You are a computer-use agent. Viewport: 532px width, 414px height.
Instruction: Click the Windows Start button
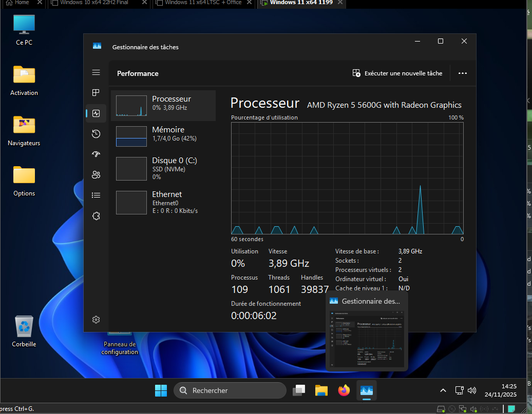[x=161, y=390]
